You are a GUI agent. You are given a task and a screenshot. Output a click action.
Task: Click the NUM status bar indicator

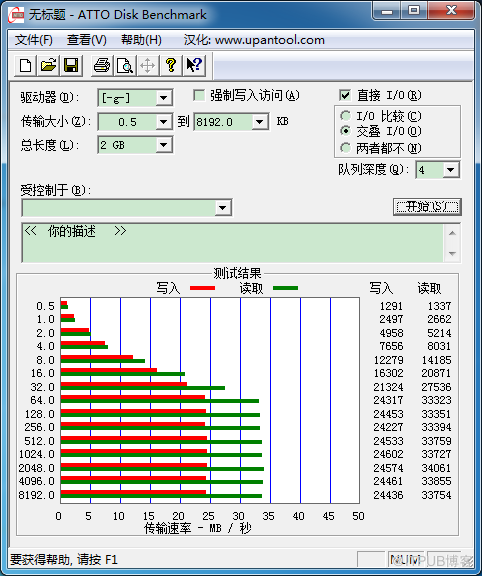click(x=406, y=560)
